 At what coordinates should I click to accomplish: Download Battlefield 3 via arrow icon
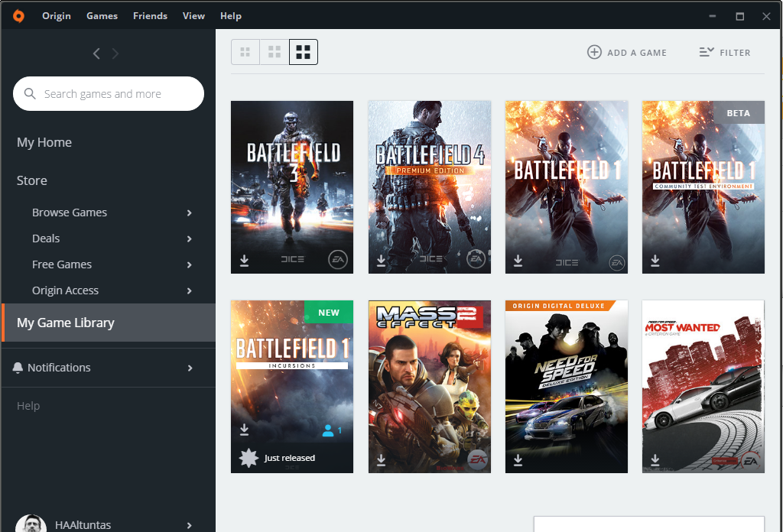(244, 261)
